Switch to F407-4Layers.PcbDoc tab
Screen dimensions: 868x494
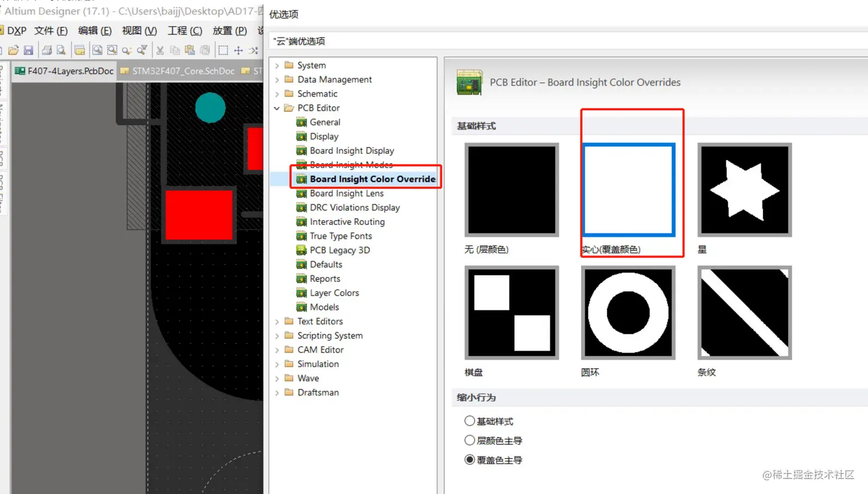click(x=64, y=71)
